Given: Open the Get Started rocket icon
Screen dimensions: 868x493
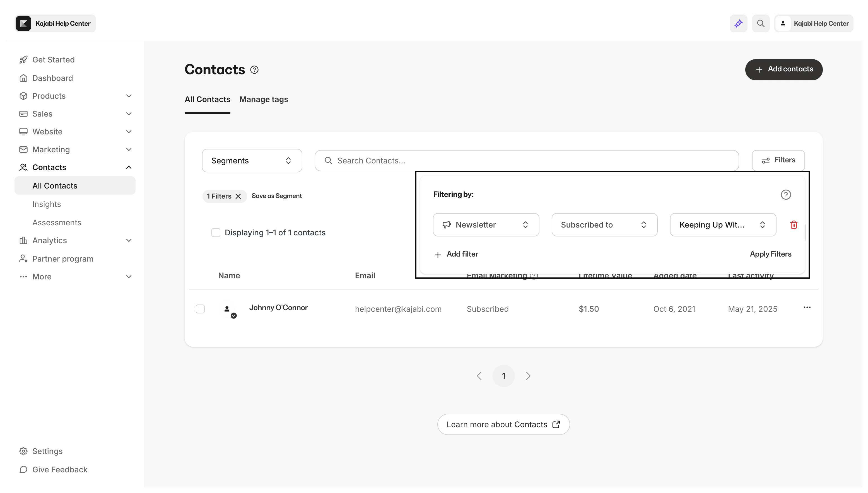Looking at the screenshot, I should [23, 60].
